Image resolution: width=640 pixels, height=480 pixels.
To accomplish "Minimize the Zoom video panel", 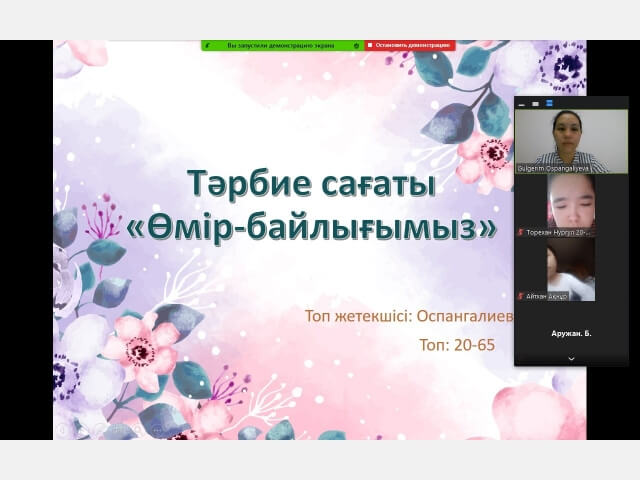I will [521, 105].
